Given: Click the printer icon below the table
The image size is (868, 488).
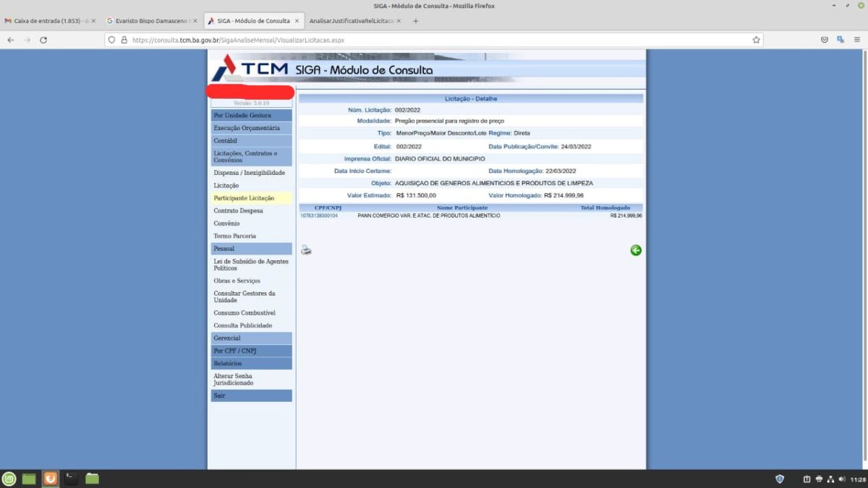Looking at the screenshot, I should point(306,250).
